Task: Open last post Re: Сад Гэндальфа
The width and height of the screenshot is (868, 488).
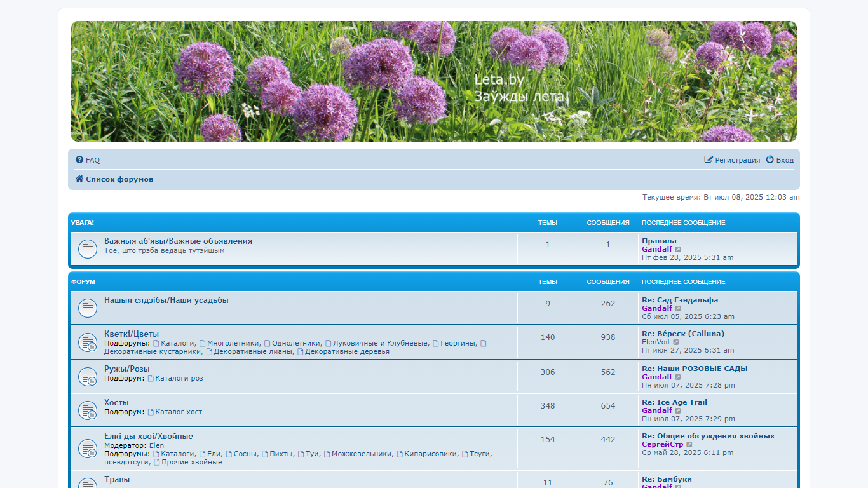Action: pos(680,301)
